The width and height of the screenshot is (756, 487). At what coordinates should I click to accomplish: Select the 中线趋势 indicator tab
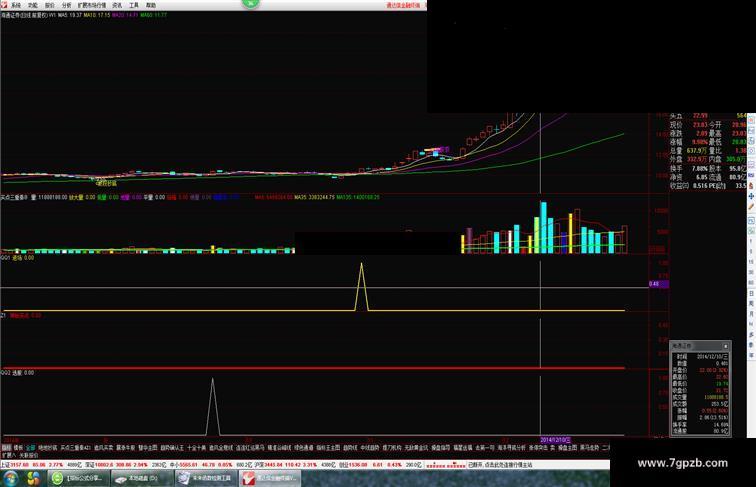pyautogui.click(x=370, y=448)
